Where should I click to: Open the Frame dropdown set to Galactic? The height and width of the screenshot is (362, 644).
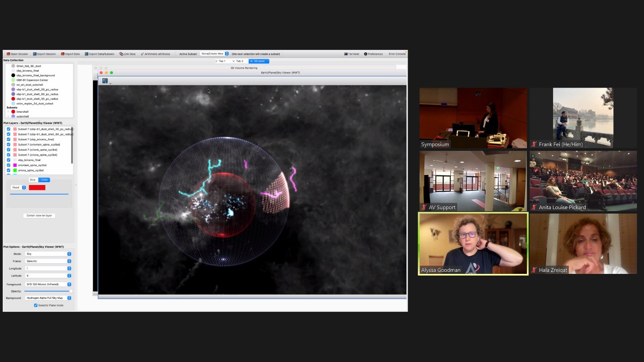point(48,261)
